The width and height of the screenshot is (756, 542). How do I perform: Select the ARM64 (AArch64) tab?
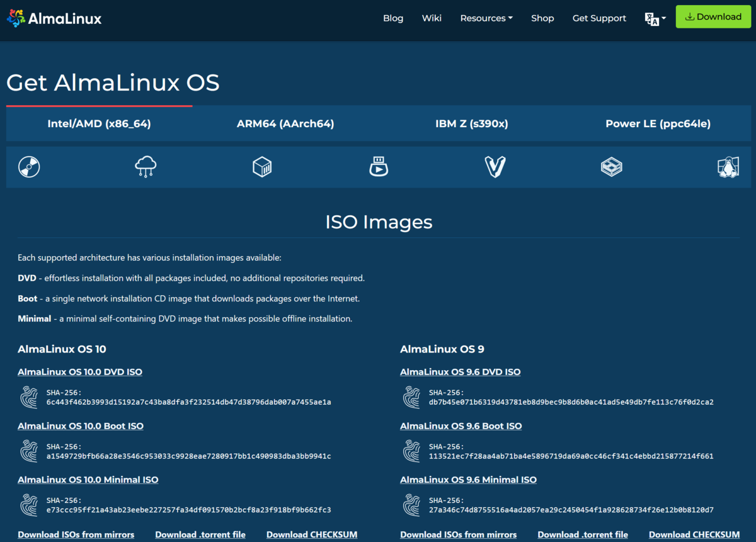pos(285,124)
